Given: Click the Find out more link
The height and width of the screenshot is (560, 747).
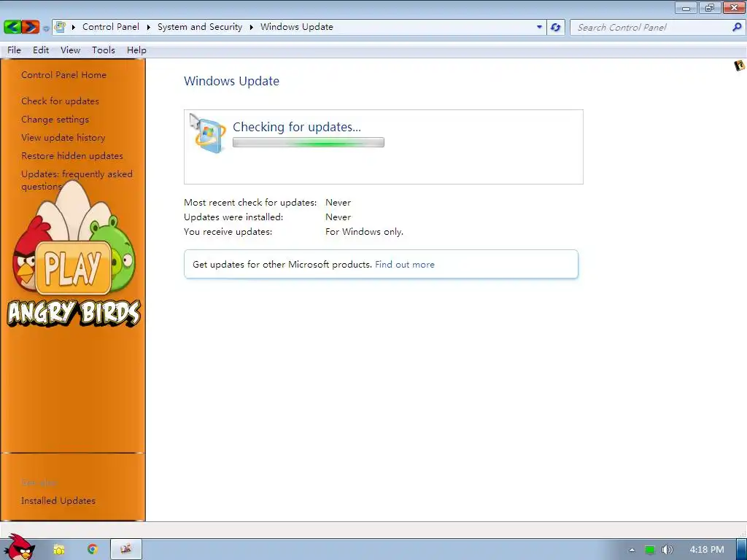Looking at the screenshot, I should click(404, 264).
